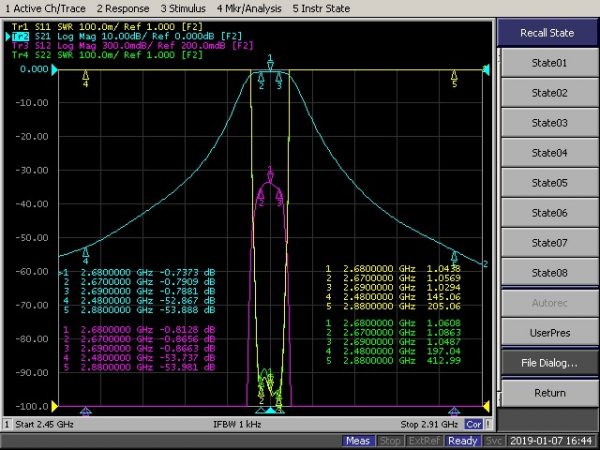Recall State03
The height and width of the screenshot is (450, 600).
coord(549,122)
